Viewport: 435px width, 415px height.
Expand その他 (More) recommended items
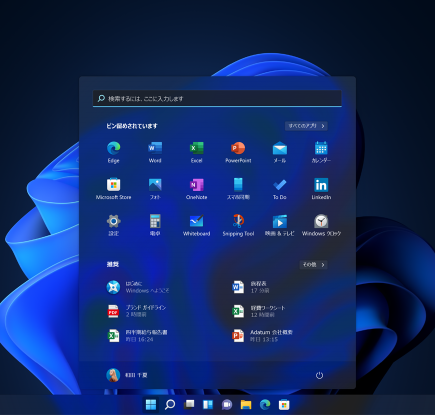click(313, 264)
